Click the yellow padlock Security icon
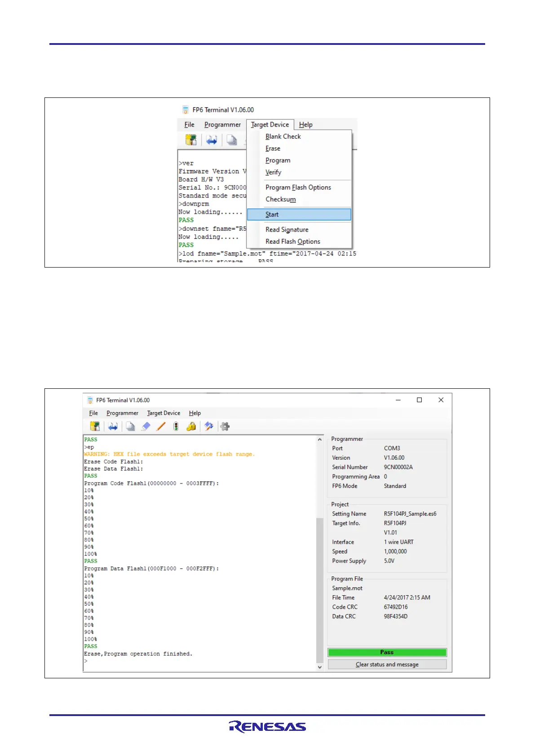The image size is (535, 756). (x=191, y=426)
